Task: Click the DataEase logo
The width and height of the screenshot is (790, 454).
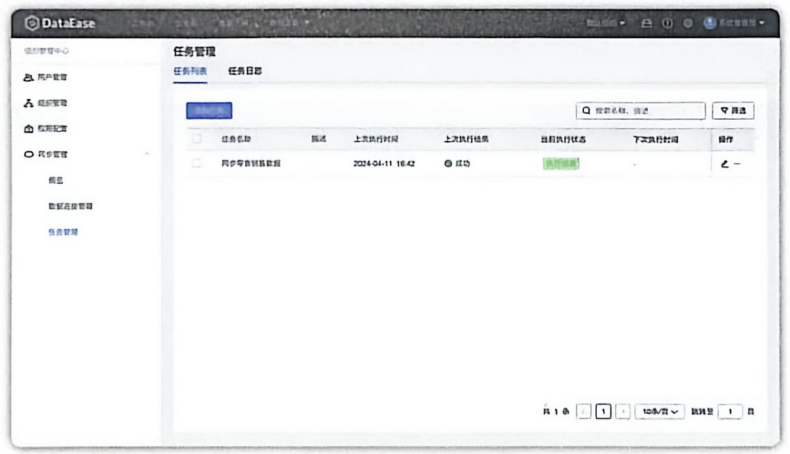Action: coord(60,23)
